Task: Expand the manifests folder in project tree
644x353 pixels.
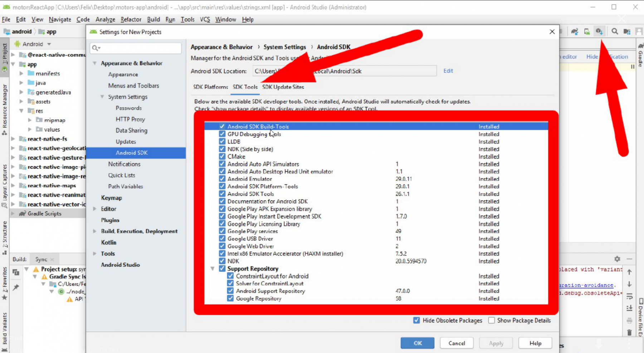Action: point(21,74)
